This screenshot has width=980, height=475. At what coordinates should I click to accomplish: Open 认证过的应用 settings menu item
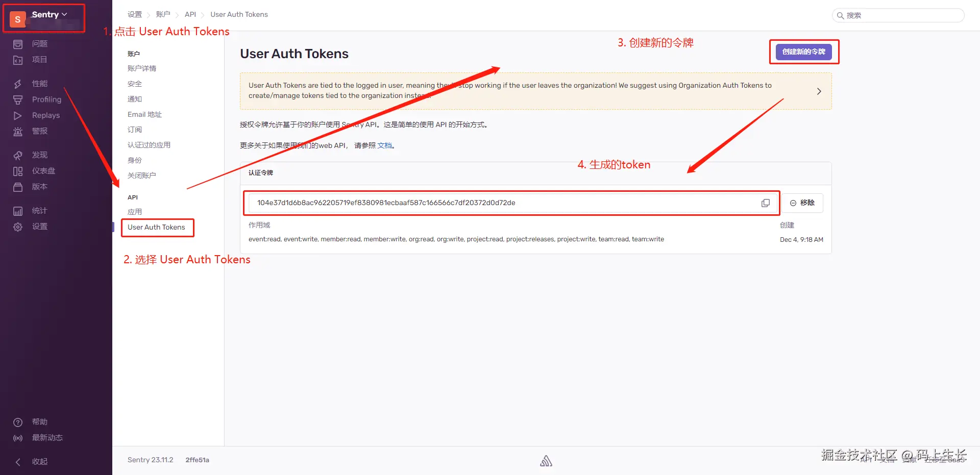[149, 145]
